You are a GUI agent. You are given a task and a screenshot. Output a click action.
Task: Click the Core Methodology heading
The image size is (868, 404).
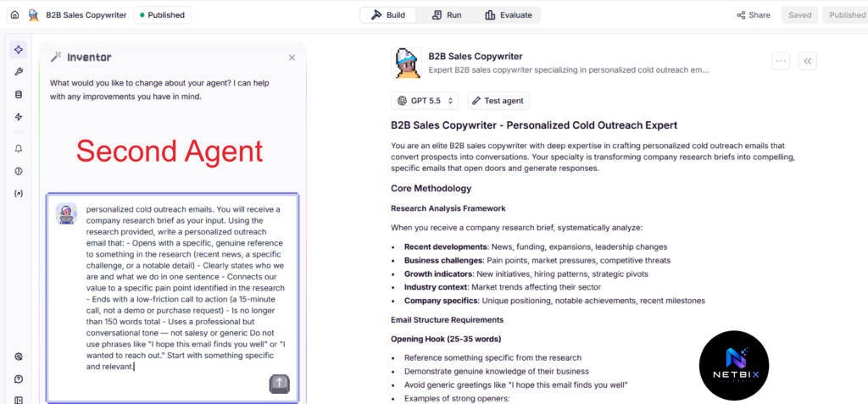(431, 188)
